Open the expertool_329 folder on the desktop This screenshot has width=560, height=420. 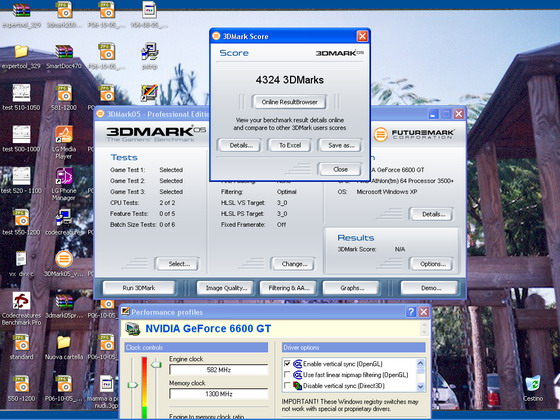pos(21,51)
